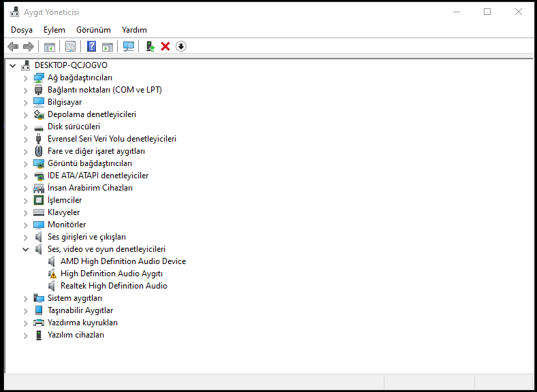Maximize the Aygıt Yöneticisi window
This screenshot has width=537, height=392.
click(x=487, y=12)
